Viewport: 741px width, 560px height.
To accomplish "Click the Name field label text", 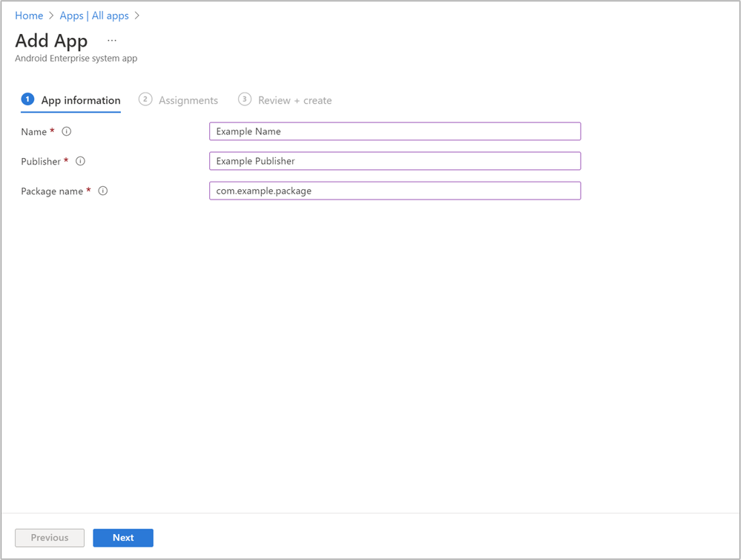I will (x=33, y=132).
